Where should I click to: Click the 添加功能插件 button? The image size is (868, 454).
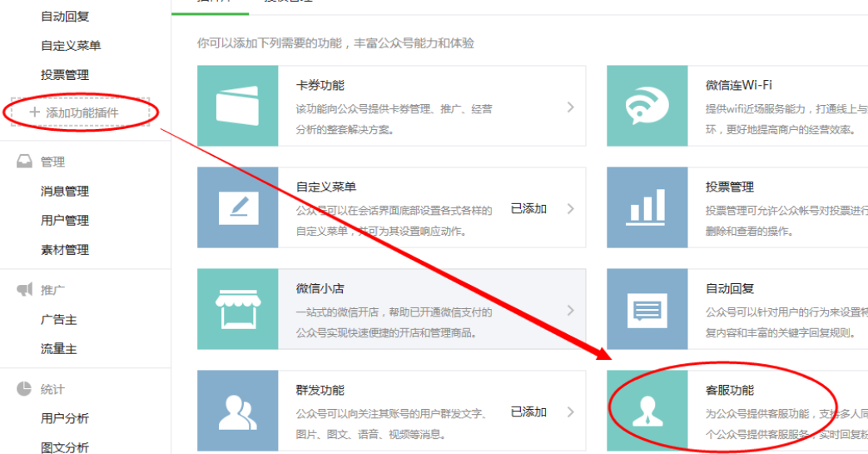pos(80,112)
